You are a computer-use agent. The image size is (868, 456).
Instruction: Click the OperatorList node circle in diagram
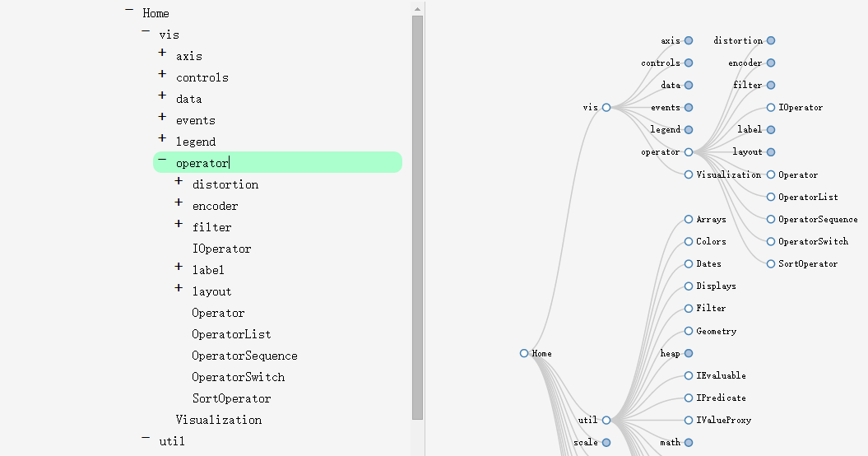(x=771, y=197)
